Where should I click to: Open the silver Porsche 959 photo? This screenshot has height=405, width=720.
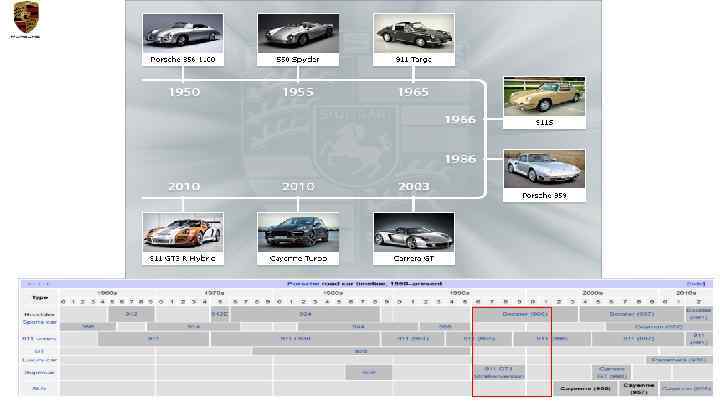coord(544,169)
